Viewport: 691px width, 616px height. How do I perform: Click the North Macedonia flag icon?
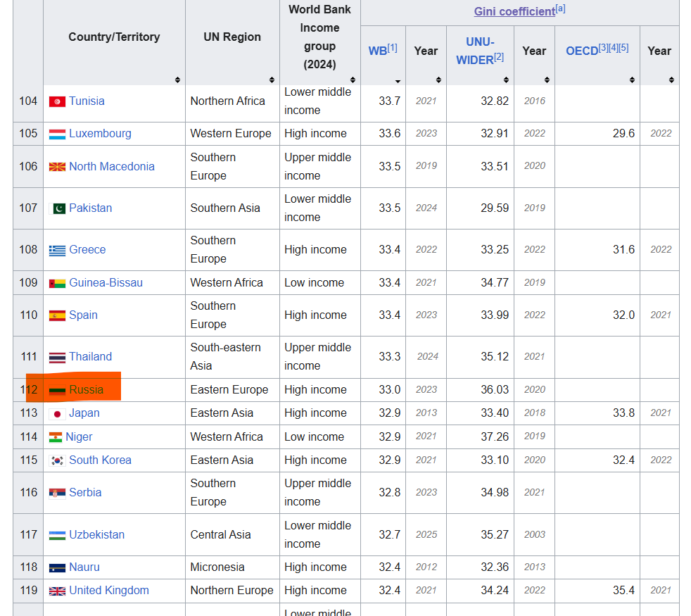pyautogui.click(x=57, y=167)
